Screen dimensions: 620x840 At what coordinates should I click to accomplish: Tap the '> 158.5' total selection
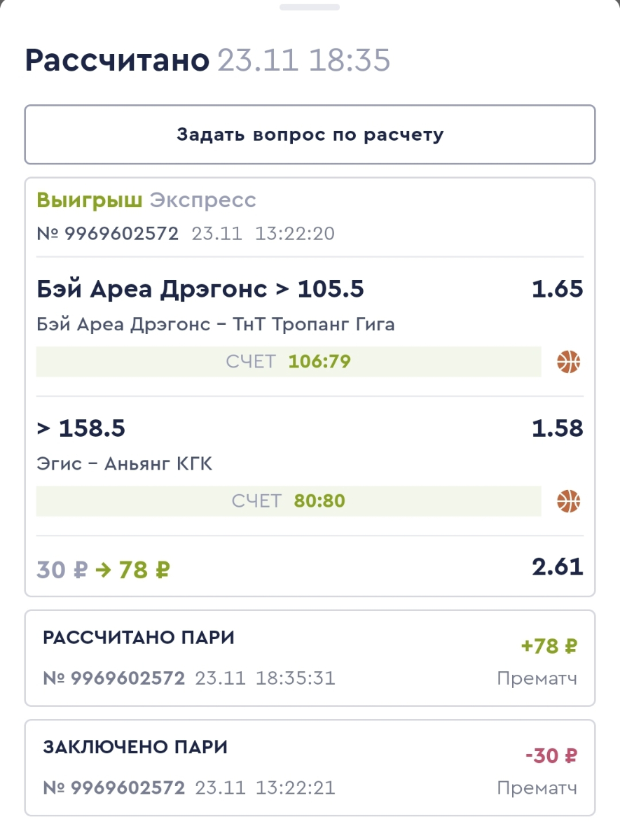pyautogui.click(x=81, y=428)
